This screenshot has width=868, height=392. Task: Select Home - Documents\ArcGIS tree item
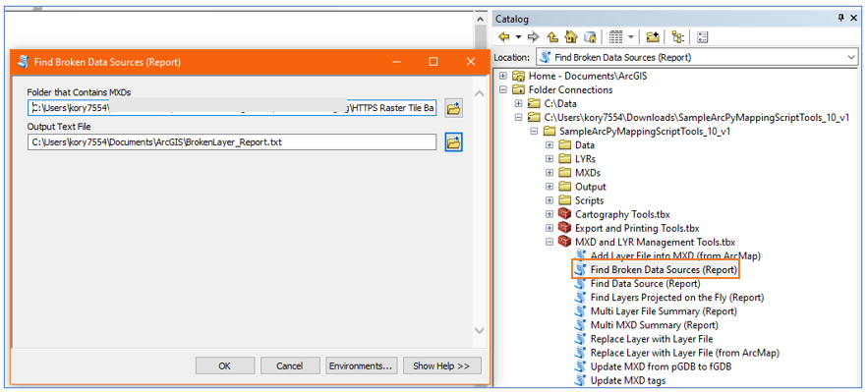[587, 76]
